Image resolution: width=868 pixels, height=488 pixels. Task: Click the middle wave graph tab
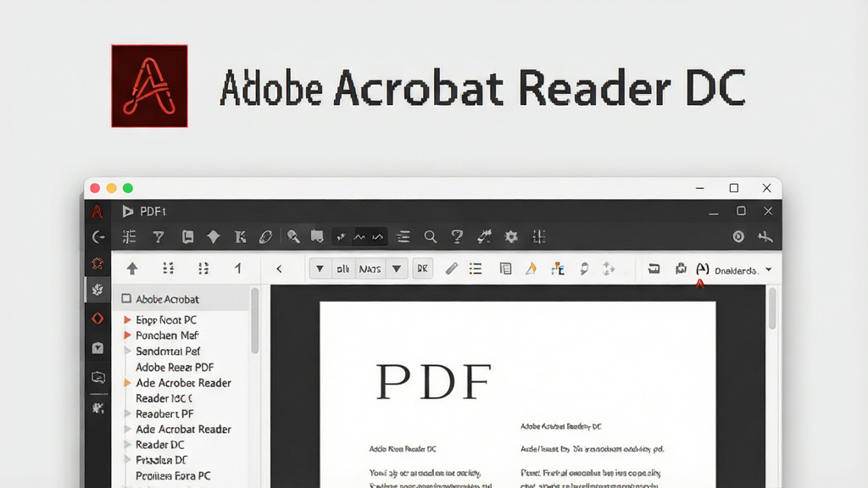[x=359, y=237]
